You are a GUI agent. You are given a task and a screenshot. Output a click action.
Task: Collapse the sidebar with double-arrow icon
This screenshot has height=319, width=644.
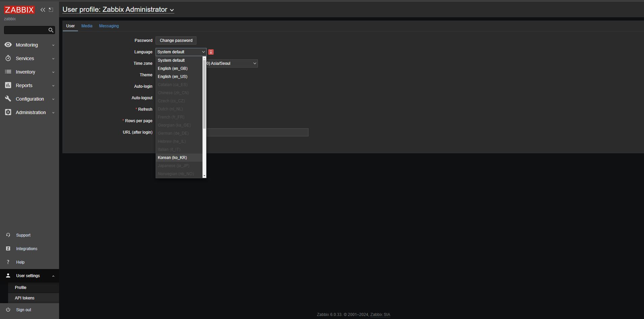click(43, 10)
